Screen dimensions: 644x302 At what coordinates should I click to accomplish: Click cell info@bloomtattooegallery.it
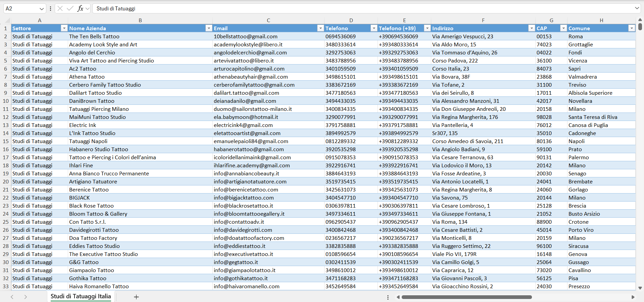pos(268,214)
